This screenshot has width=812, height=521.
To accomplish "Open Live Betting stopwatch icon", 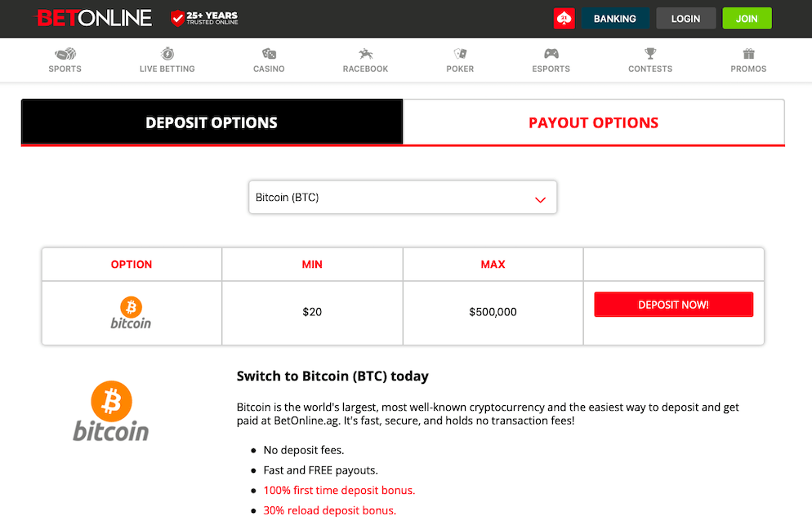I will pos(167,53).
